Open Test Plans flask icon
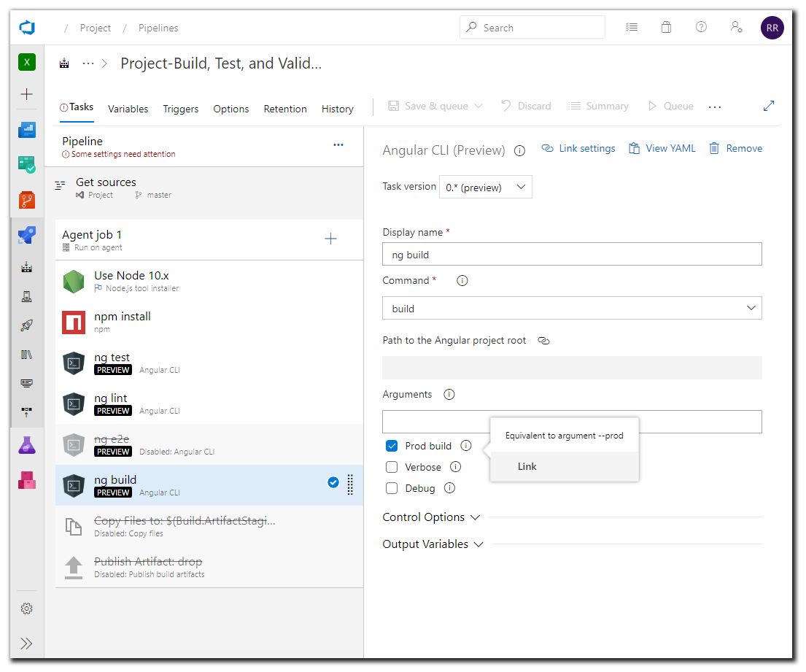Image resolution: width=806 pixels, height=672 pixels. click(27, 445)
